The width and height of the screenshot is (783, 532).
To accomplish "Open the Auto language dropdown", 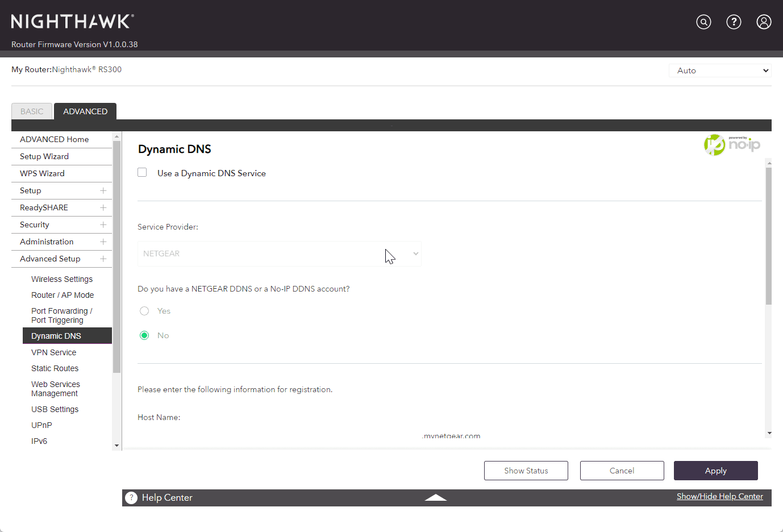I will [x=720, y=70].
